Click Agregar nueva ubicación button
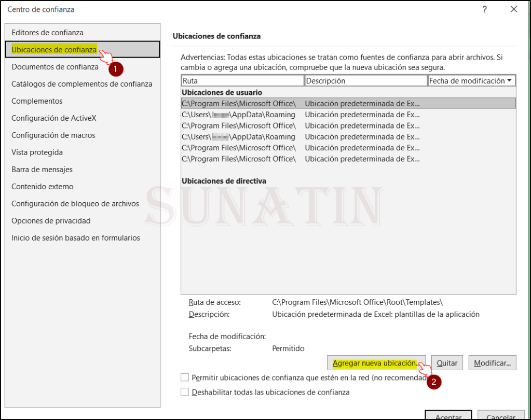The image size is (531, 420). tap(376, 363)
